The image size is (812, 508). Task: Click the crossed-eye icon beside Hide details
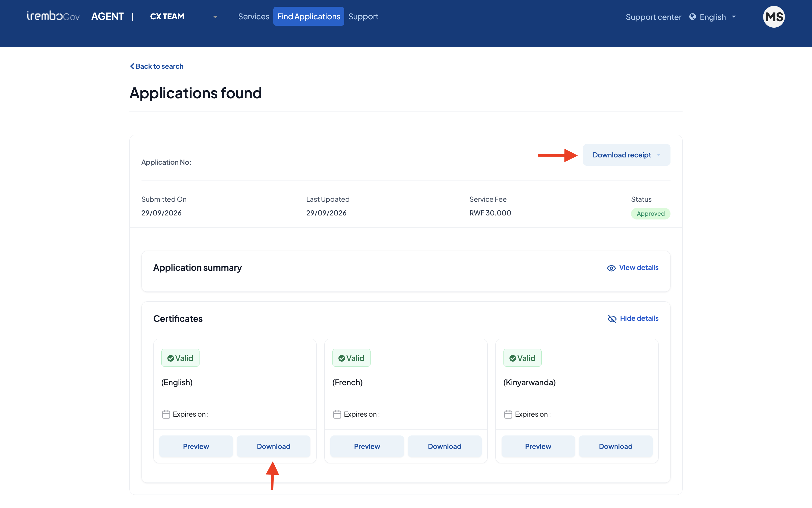(612, 319)
